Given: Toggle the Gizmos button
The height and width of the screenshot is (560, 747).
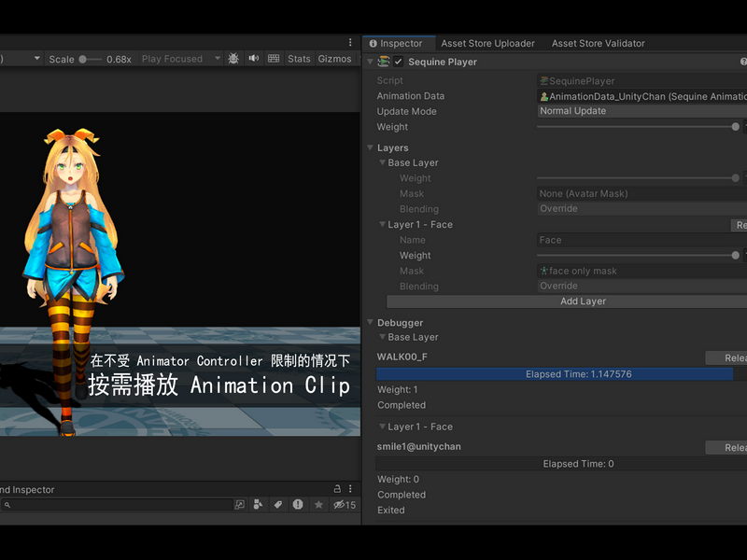Looking at the screenshot, I should point(334,59).
